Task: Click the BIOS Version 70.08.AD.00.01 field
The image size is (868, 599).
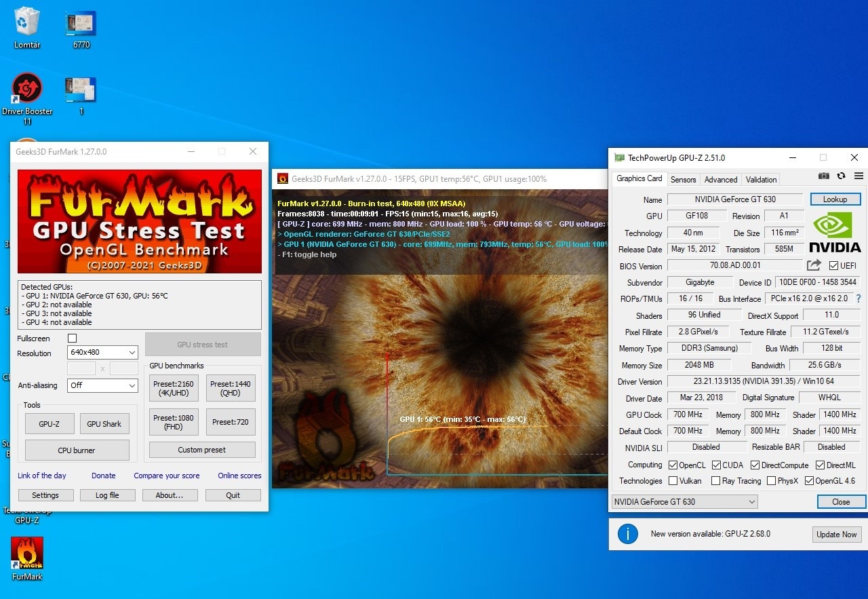Action: [x=735, y=266]
